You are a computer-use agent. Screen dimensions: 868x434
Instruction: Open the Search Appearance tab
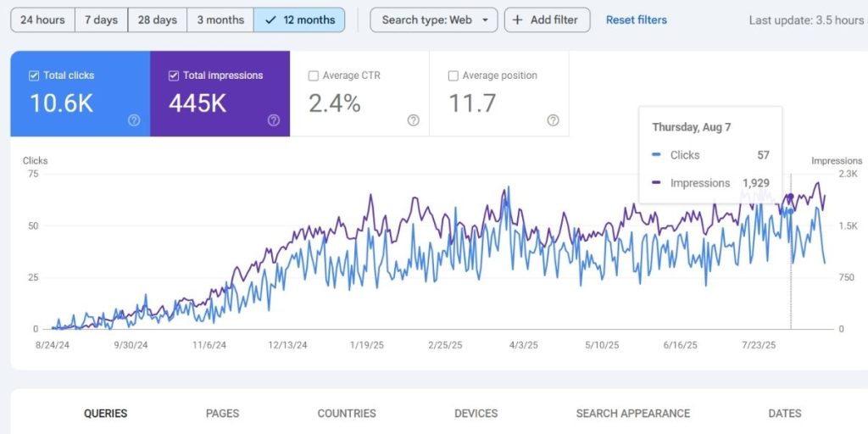[x=632, y=413]
